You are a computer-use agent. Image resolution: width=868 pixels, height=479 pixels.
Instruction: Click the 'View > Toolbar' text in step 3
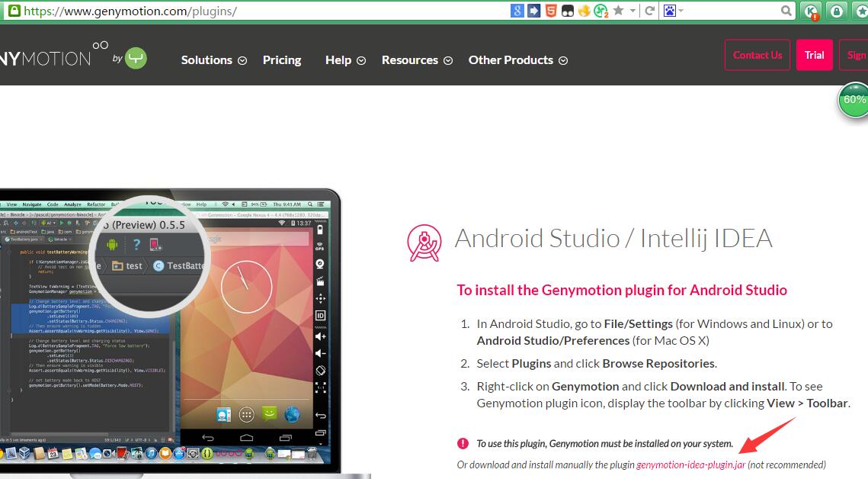click(807, 403)
